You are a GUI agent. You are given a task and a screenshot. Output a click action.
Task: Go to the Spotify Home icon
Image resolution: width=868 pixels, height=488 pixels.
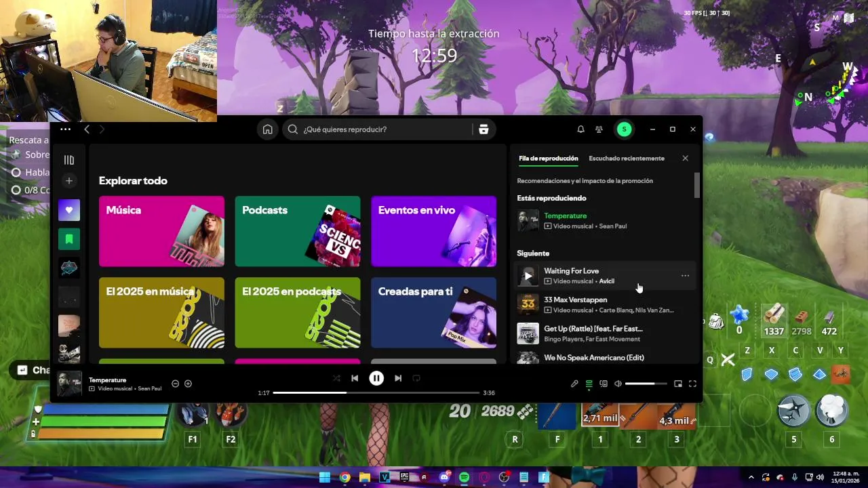point(268,129)
